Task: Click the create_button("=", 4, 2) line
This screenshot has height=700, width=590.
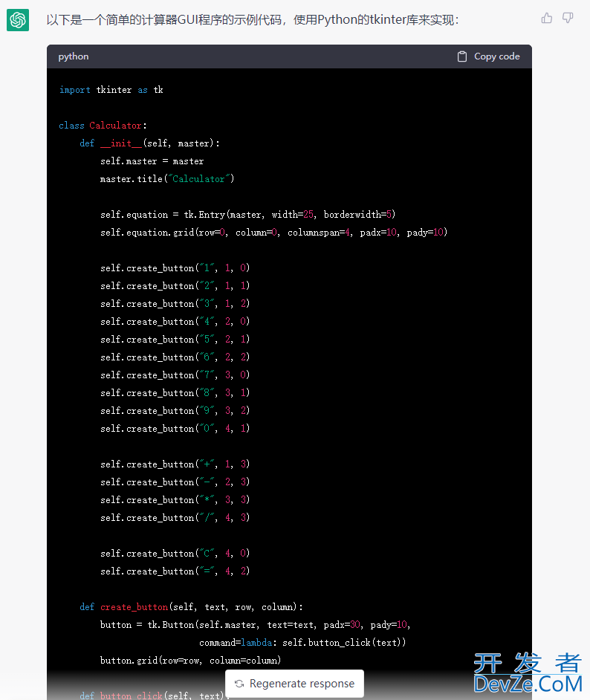Action: 175,571
